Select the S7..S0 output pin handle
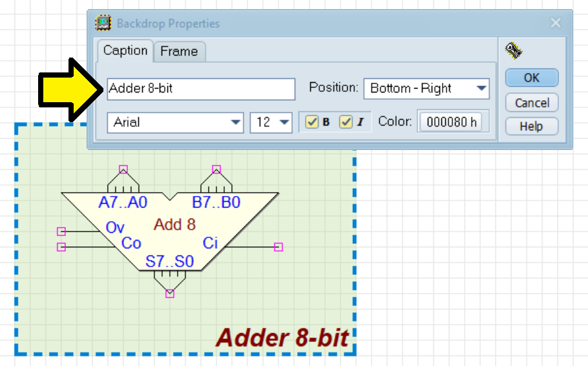 (x=170, y=294)
